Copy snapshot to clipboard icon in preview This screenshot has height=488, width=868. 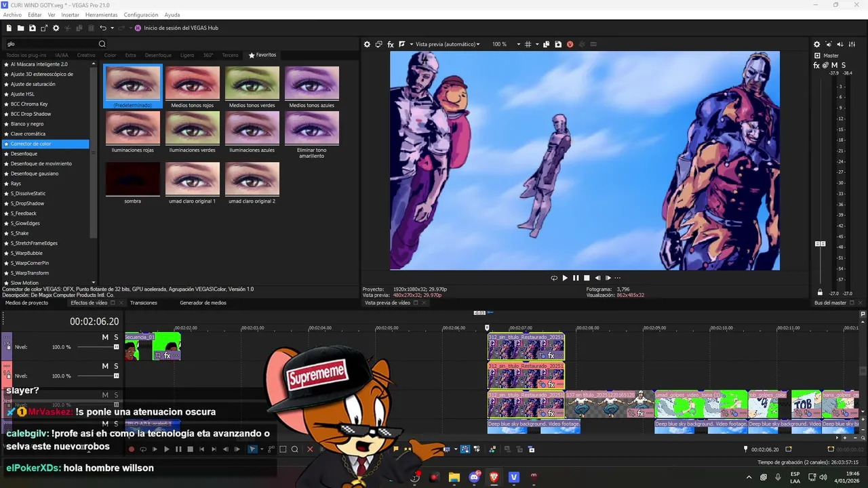click(x=547, y=44)
